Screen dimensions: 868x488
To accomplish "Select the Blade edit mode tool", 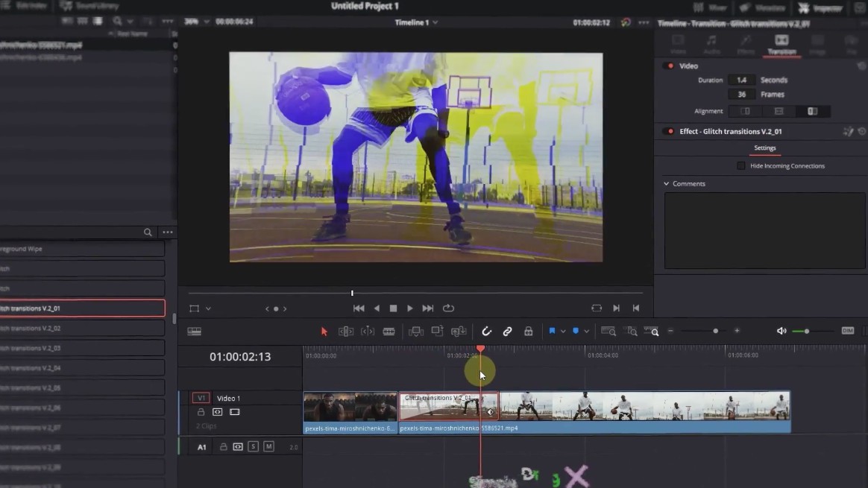I will [389, 332].
